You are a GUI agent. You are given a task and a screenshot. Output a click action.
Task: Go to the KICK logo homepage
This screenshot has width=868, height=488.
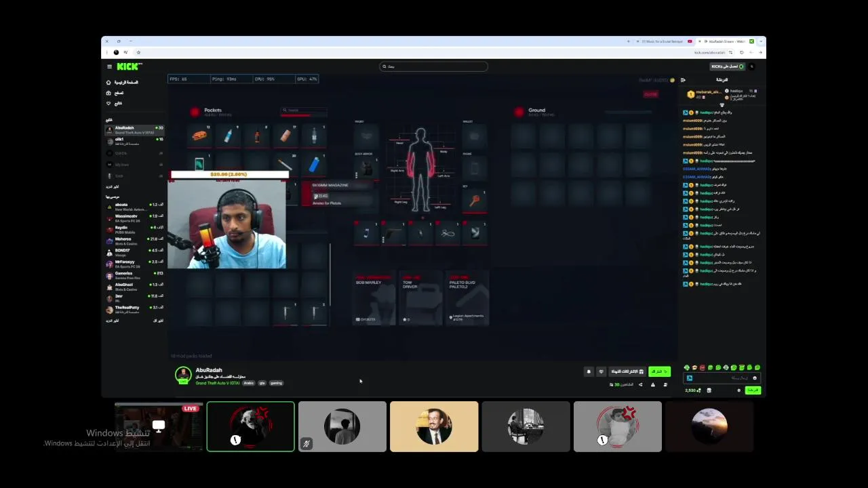point(129,66)
